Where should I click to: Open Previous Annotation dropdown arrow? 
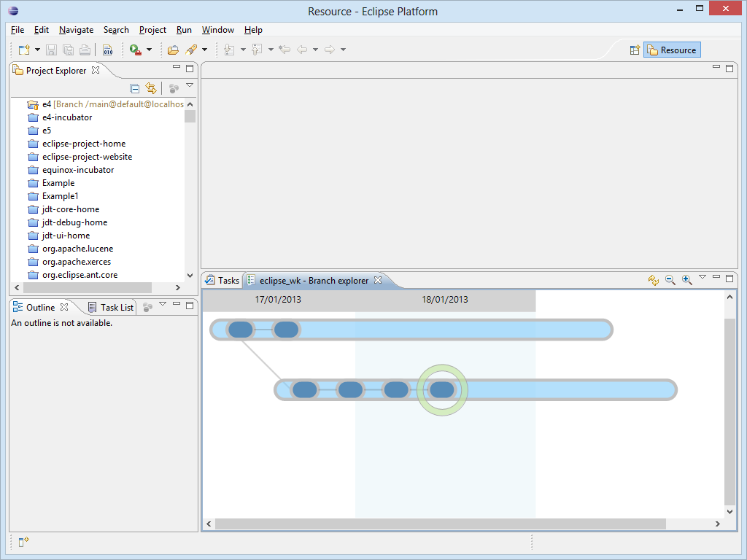click(271, 50)
